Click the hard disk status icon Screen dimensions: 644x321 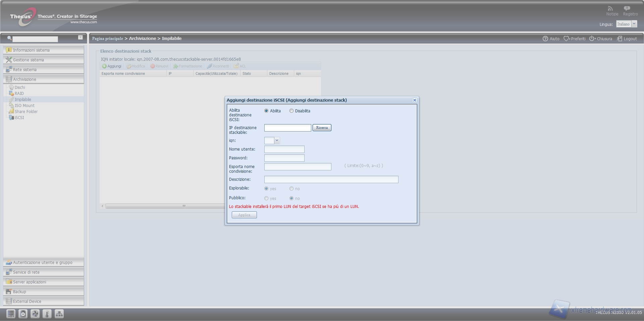23,314
